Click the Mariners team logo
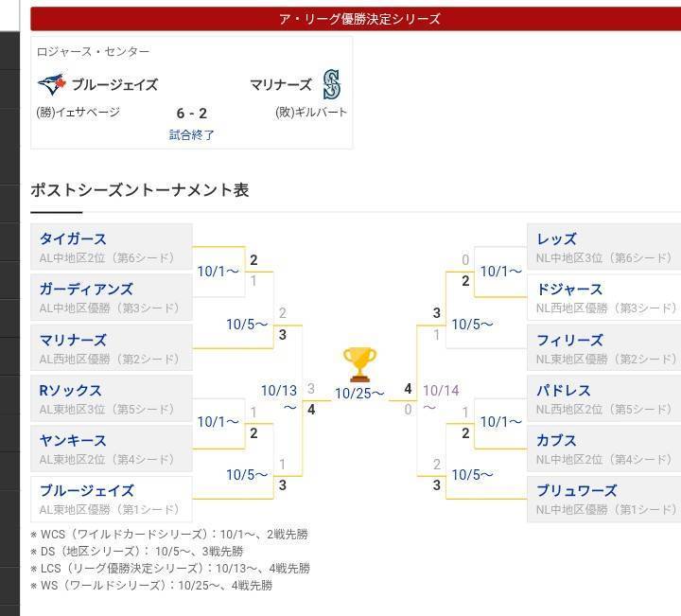681x616 pixels. [x=331, y=85]
